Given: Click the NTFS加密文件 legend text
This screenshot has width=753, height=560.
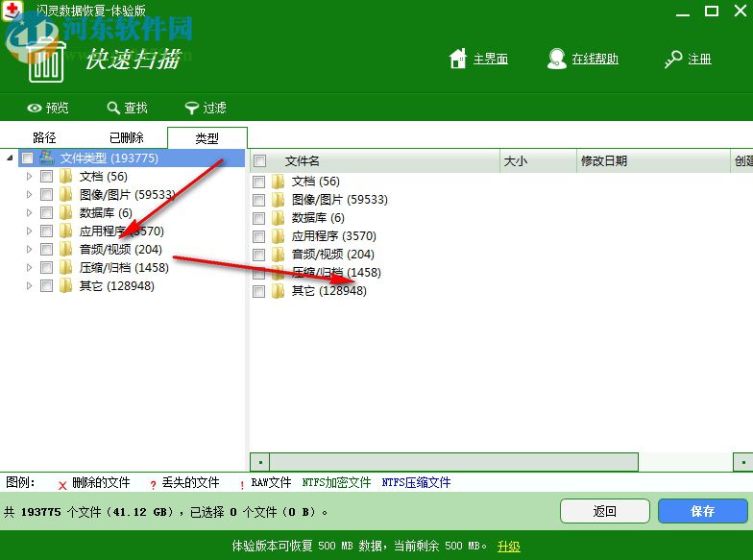Looking at the screenshot, I should click(336, 482).
